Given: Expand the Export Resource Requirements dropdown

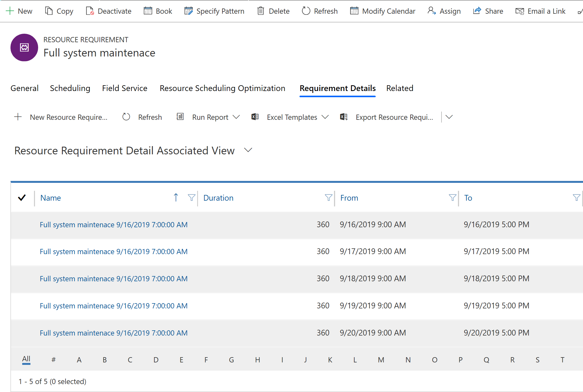Looking at the screenshot, I should tap(448, 117).
